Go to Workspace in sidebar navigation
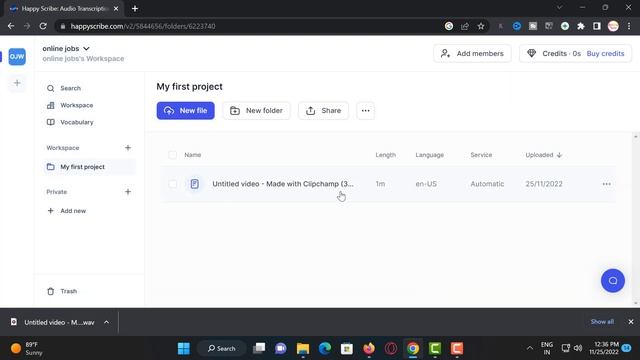The image size is (640, 360). click(x=76, y=105)
